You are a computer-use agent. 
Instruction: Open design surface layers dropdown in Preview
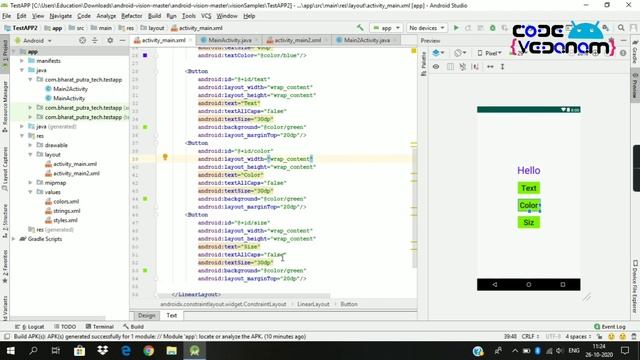[x=438, y=53]
